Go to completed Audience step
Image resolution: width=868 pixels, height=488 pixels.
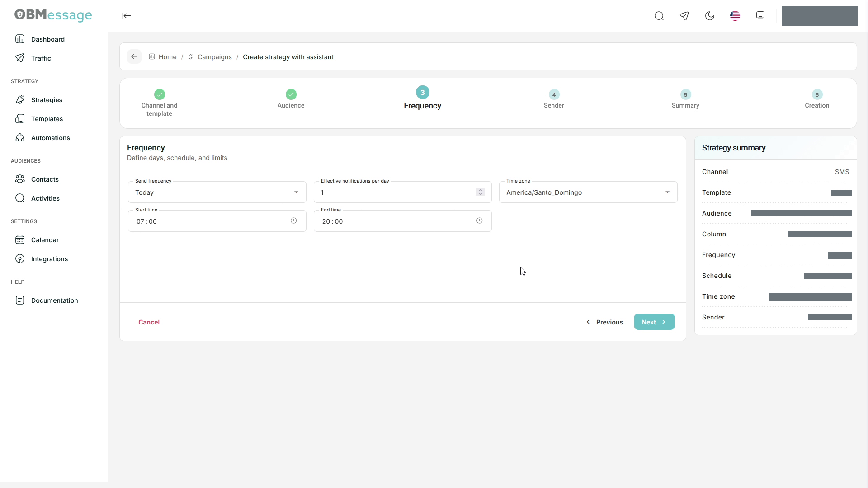[x=291, y=99]
